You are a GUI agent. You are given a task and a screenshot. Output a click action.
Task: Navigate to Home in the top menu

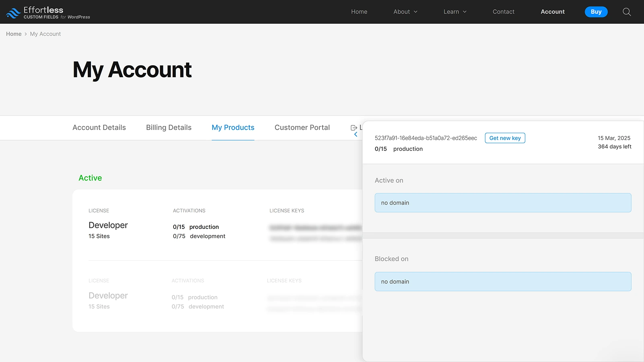[x=359, y=12]
